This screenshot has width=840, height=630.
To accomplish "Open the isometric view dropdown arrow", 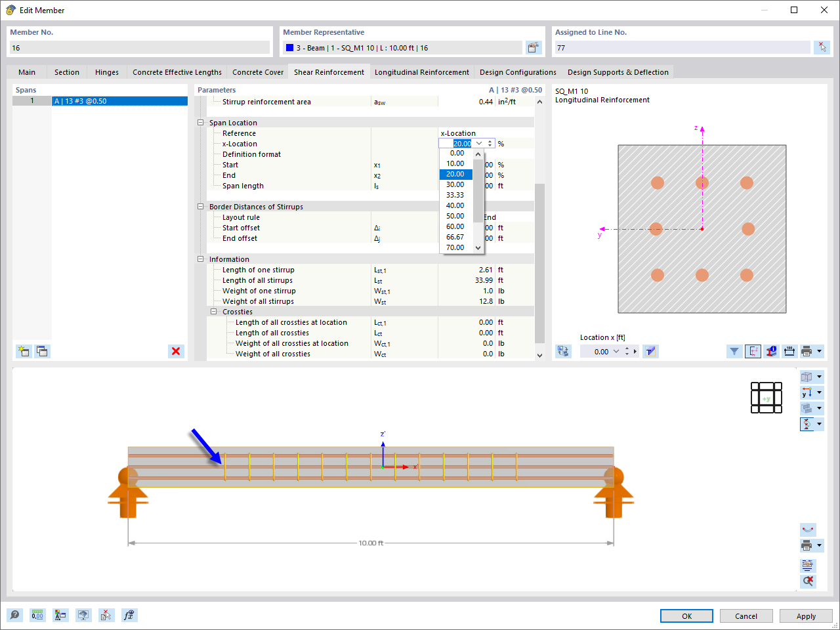I will coord(818,376).
